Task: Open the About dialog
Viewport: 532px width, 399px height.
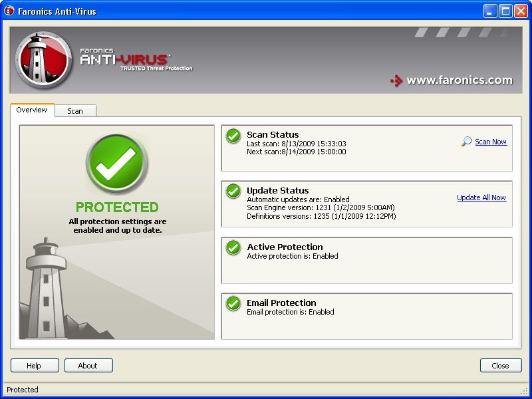Action: (88, 365)
